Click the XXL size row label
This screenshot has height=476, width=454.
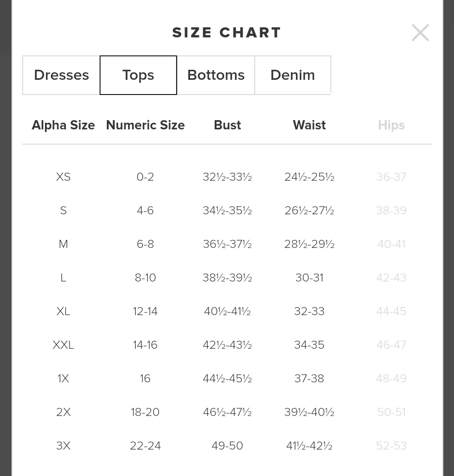(63, 345)
